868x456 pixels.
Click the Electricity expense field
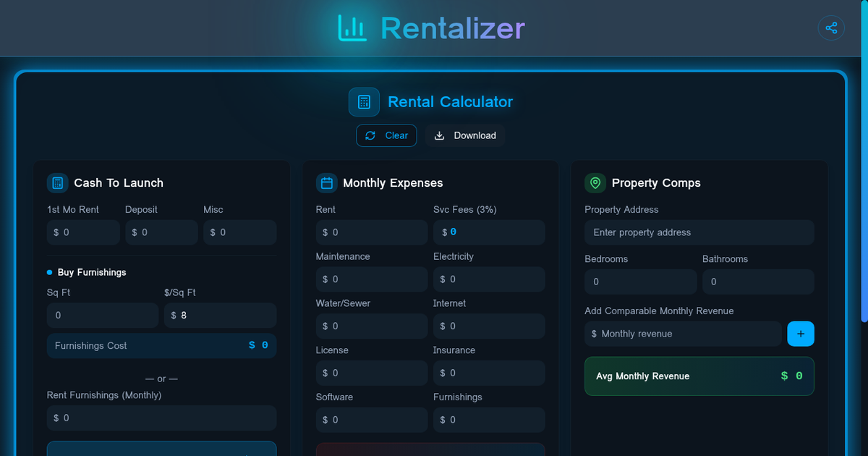pos(489,279)
